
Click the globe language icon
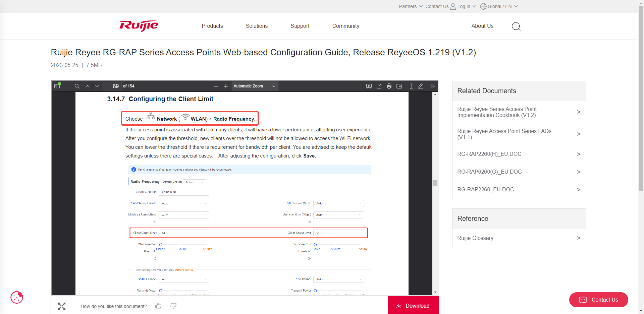pos(483,6)
